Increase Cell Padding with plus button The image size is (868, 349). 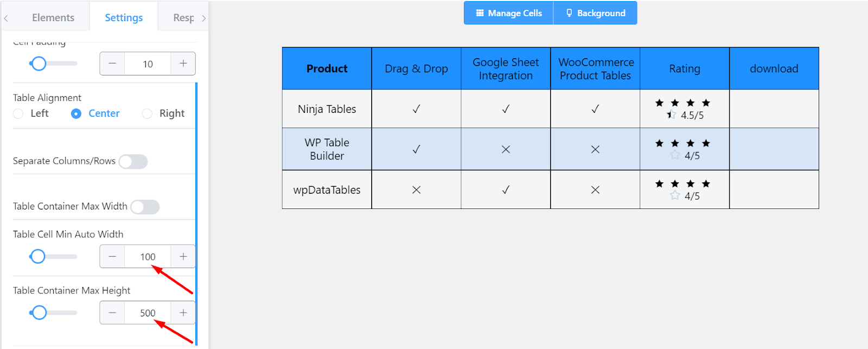coord(183,64)
